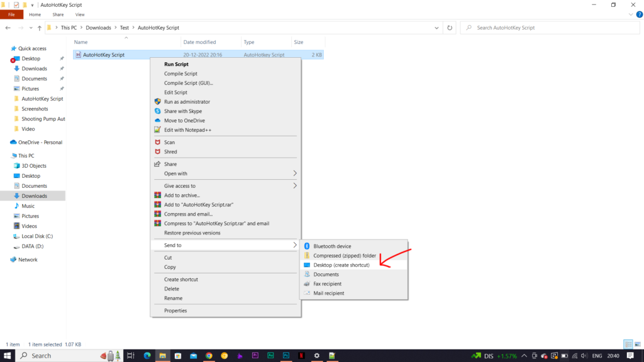Open the Home ribbon tab
Viewport: 644px width, 362px height.
pos(35,14)
